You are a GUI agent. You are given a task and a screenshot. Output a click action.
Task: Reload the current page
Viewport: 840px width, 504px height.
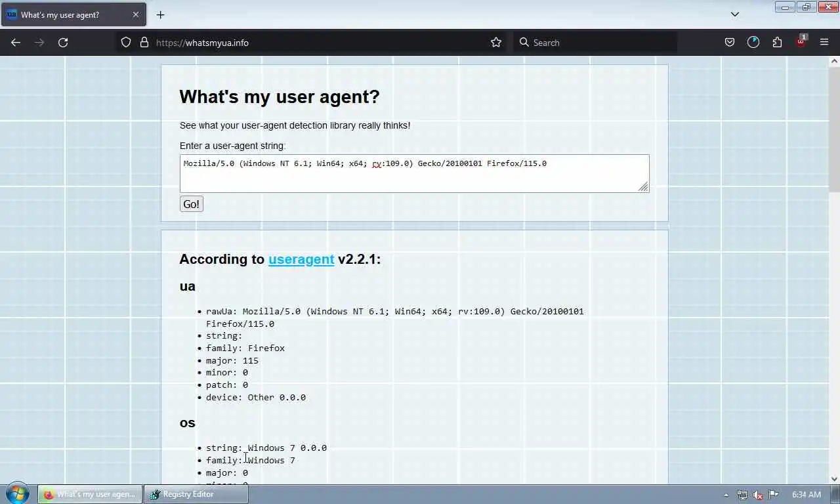pos(63,43)
